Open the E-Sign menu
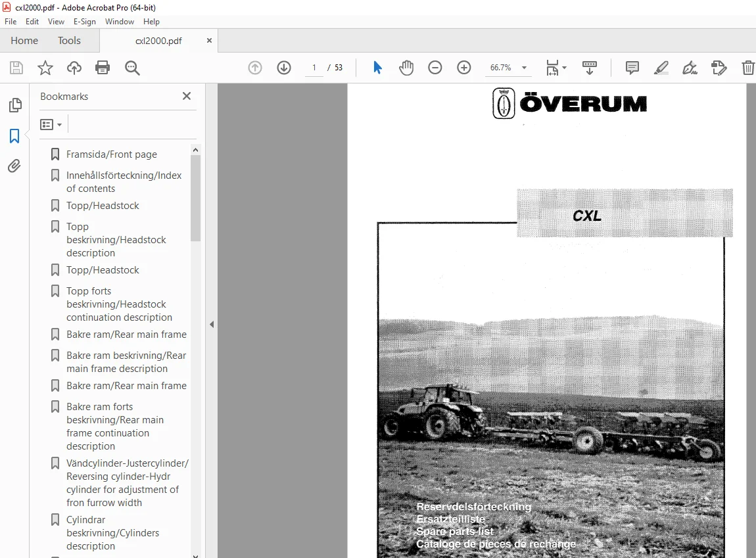Screen dimensions: 756x558 pyautogui.click(x=84, y=22)
